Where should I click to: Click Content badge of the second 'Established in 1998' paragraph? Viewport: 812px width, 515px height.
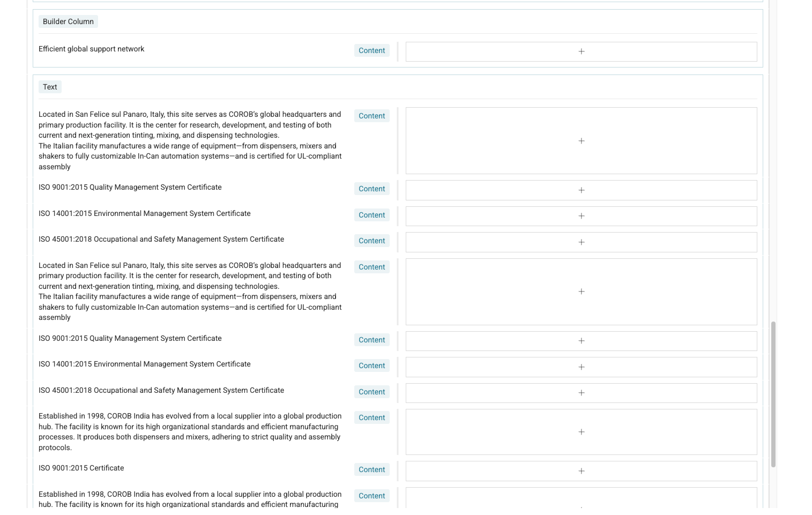pos(371,496)
